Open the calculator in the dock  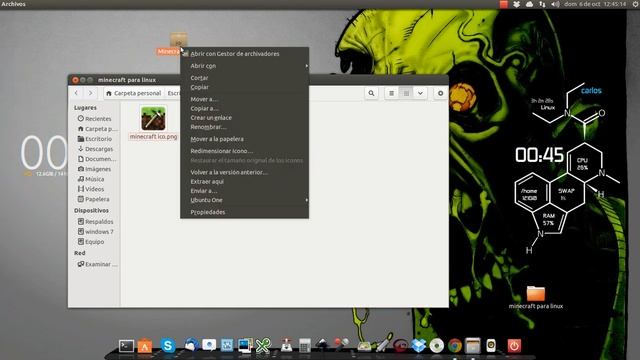[304, 346]
